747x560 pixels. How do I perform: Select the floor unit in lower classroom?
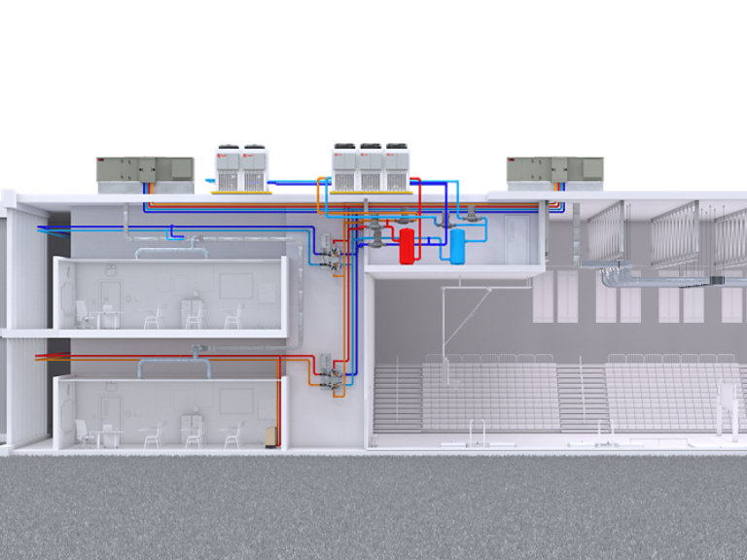pos(271,436)
